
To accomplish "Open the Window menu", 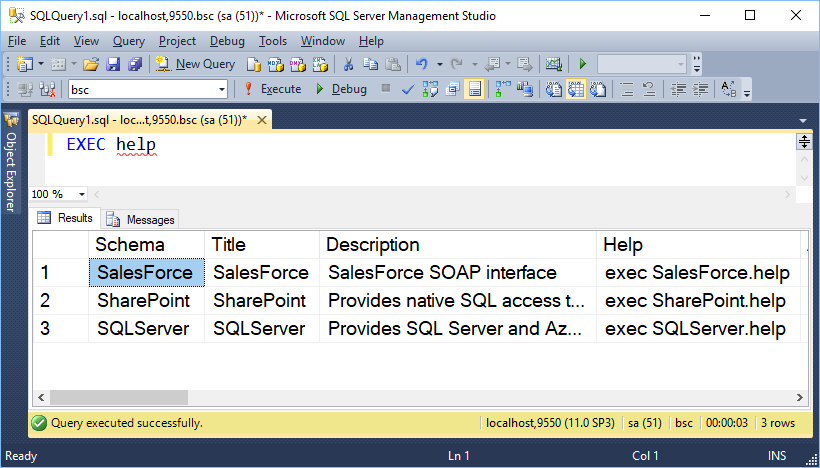I will [x=323, y=41].
